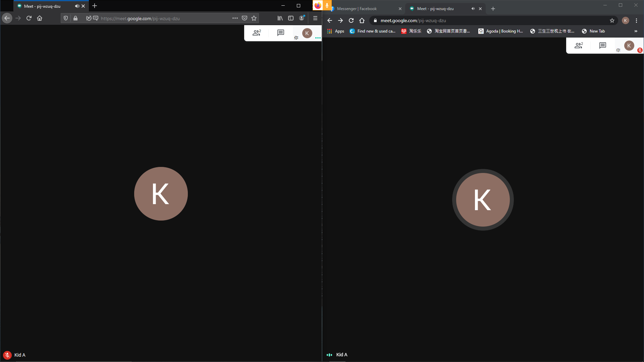644x362 pixels.
Task: Expand the Chrome bookmarks overflow chevron
Action: [x=636, y=31]
